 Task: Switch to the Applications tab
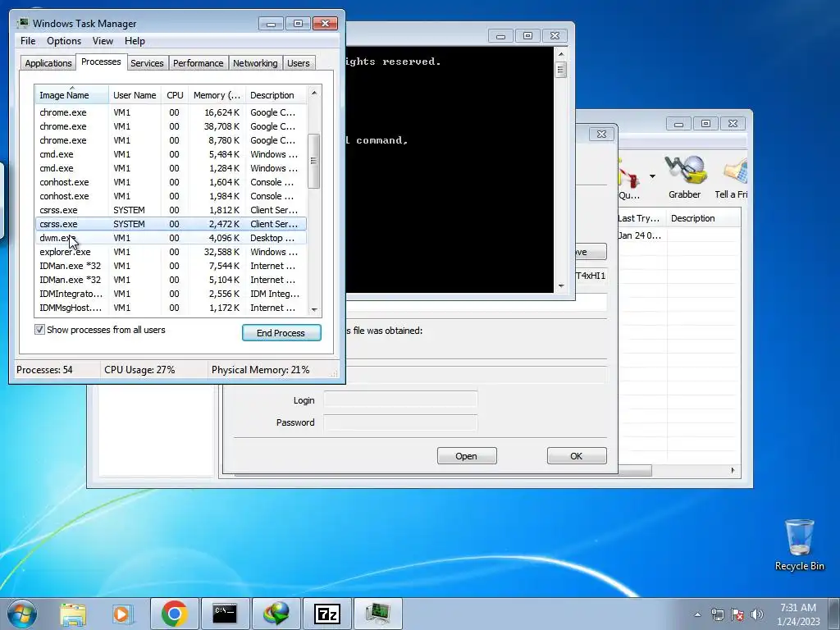48,63
